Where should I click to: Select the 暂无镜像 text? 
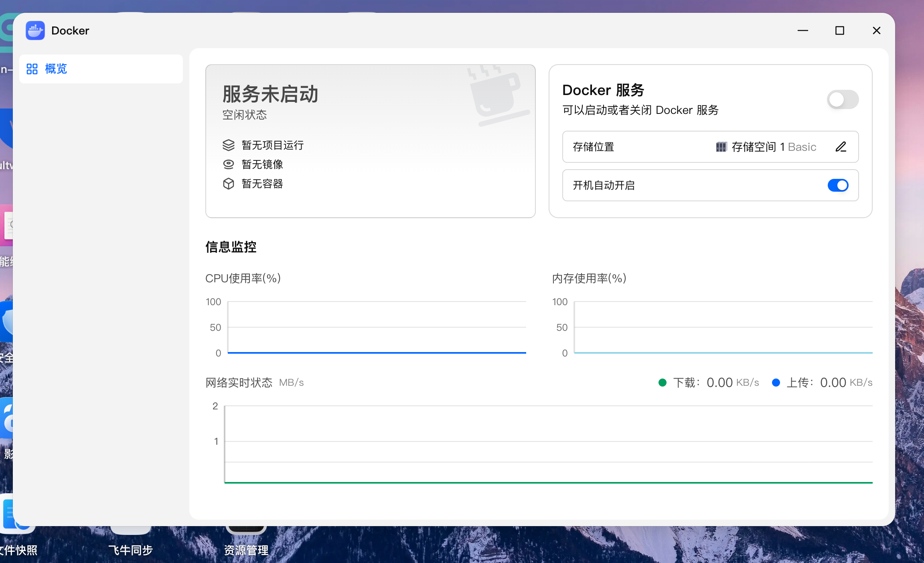click(x=262, y=164)
